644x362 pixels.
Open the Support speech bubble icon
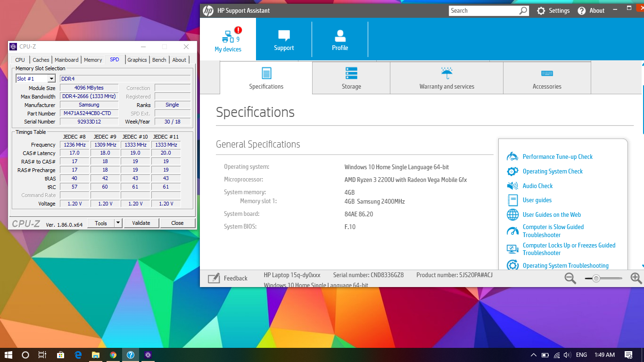coord(284,35)
